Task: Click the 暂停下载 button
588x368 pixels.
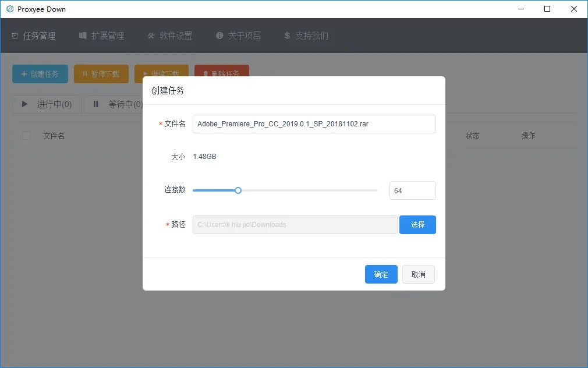Action: tap(101, 74)
